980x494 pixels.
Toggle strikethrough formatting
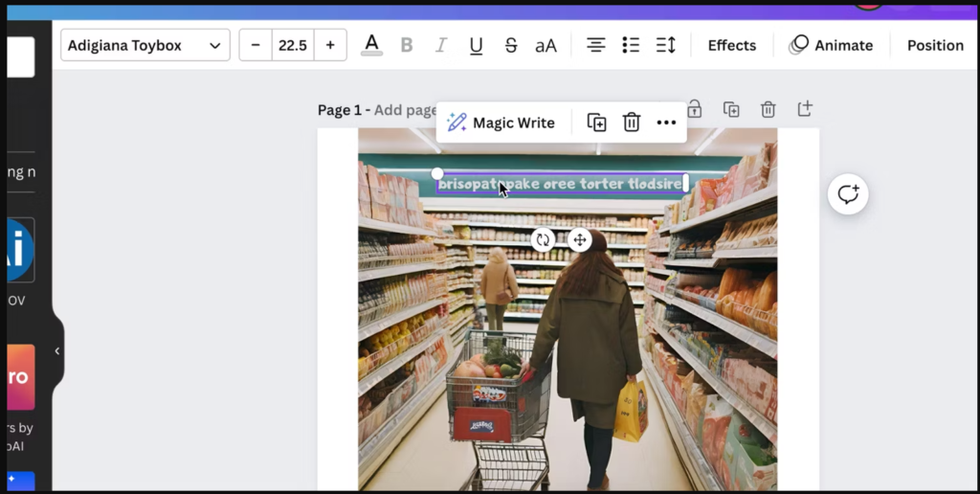click(x=511, y=45)
